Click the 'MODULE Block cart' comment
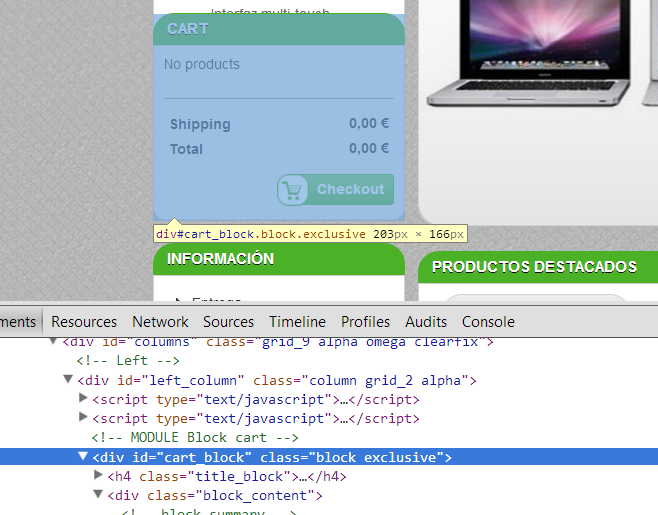658x515 pixels. [x=195, y=438]
